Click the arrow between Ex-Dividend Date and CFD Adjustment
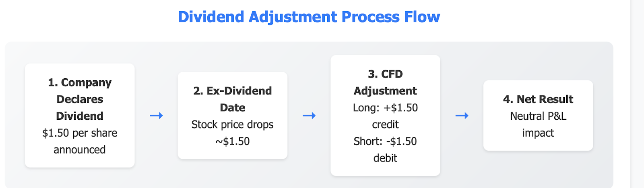The image size is (644, 188). point(309,116)
